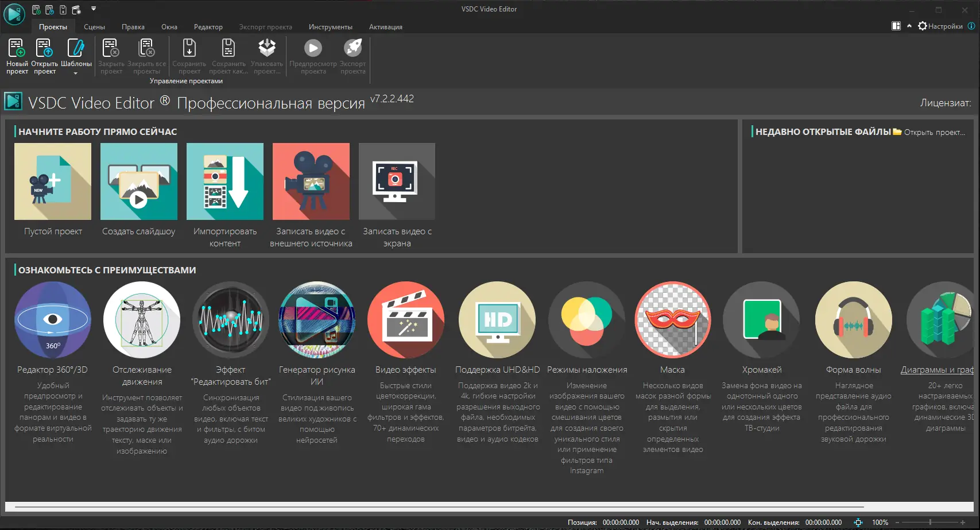This screenshot has width=980, height=530.
Task: Click the v7.2.2.442 version text
Action: click(392, 99)
